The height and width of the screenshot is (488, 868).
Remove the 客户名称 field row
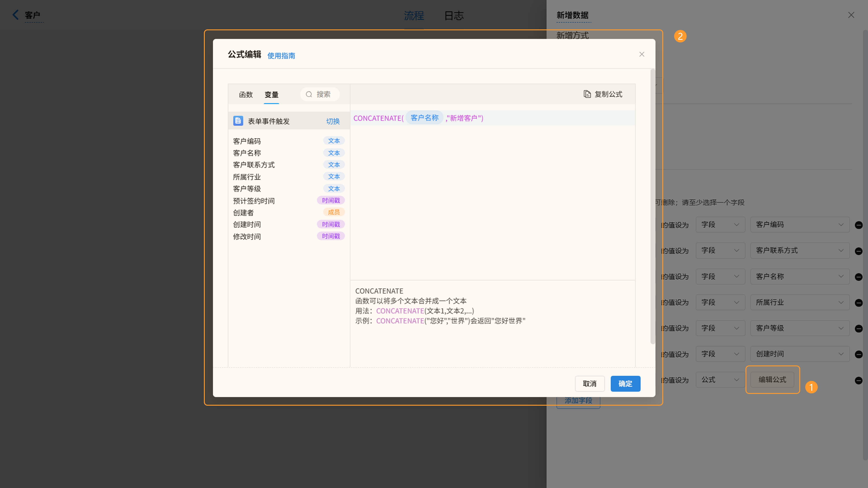pyautogui.click(x=859, y=277)
